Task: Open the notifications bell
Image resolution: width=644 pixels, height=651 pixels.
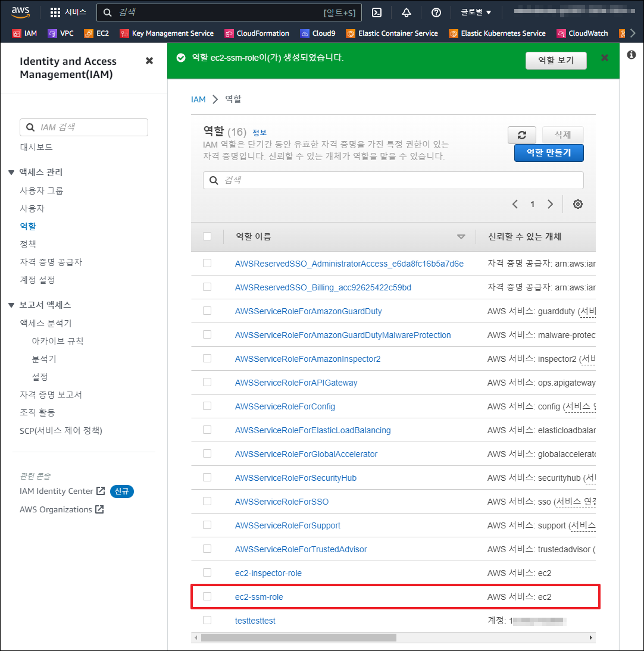Action: 407,12
